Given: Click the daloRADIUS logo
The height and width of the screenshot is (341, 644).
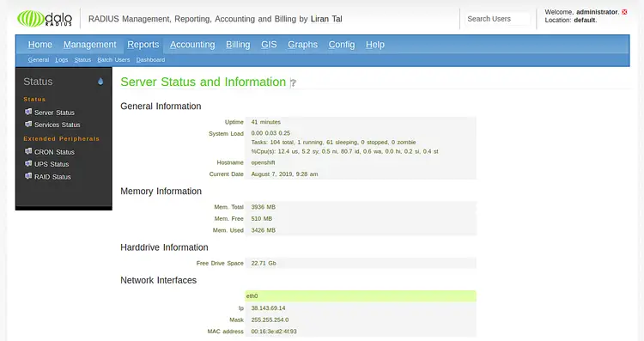Looking at the screenshot, I should pos(45,19).
